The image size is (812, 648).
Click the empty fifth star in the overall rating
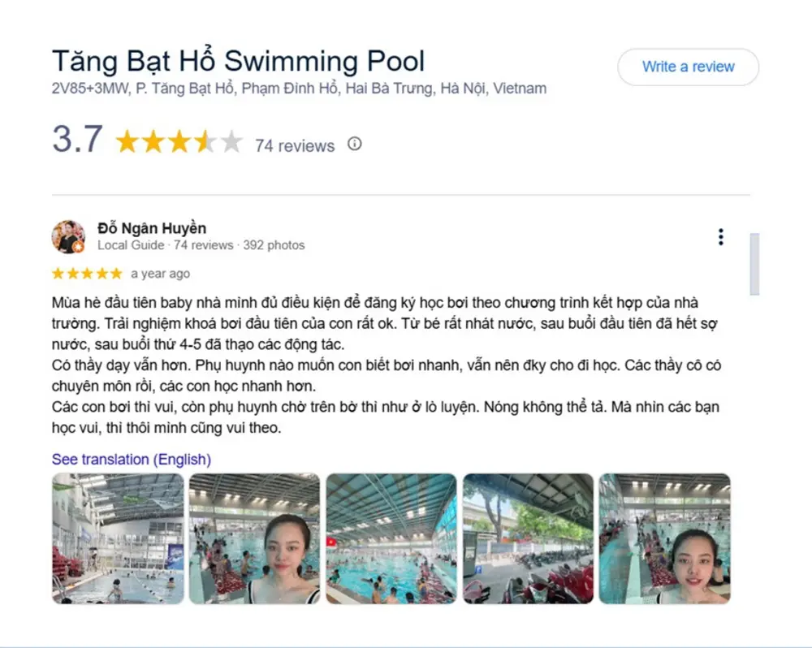coord(231,141)
